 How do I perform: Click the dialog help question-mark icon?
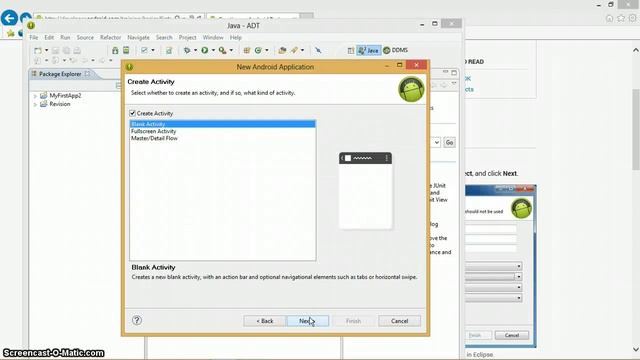[x=137, y=320]
